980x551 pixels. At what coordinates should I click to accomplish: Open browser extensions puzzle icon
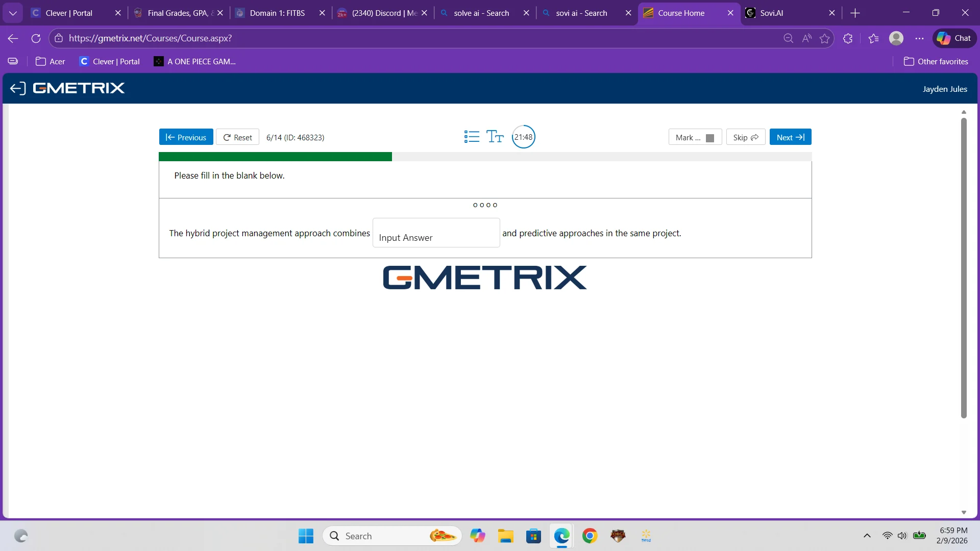(x=848, y=38)
